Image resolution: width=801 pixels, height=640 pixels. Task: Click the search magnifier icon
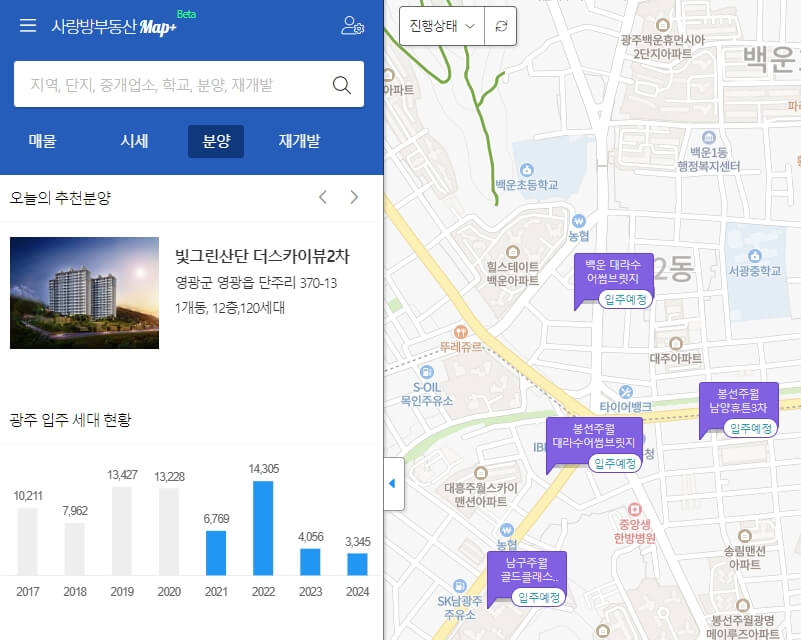(342, 85)
